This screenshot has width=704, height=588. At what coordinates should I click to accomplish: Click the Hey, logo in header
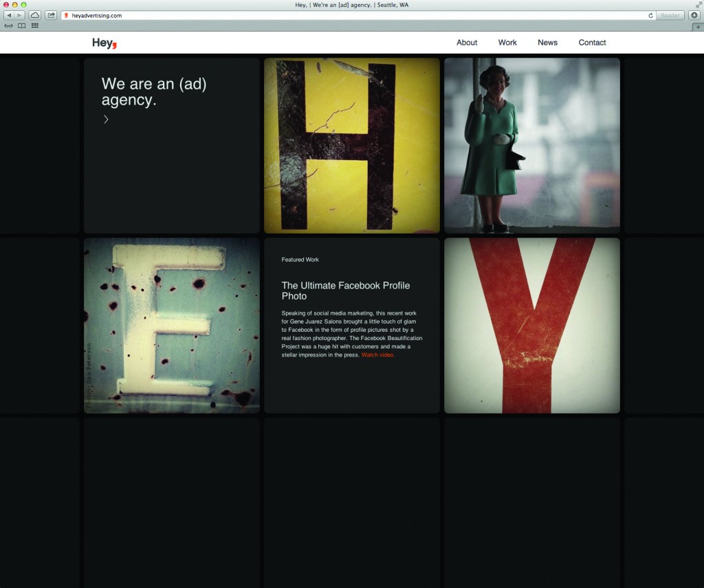104,43
